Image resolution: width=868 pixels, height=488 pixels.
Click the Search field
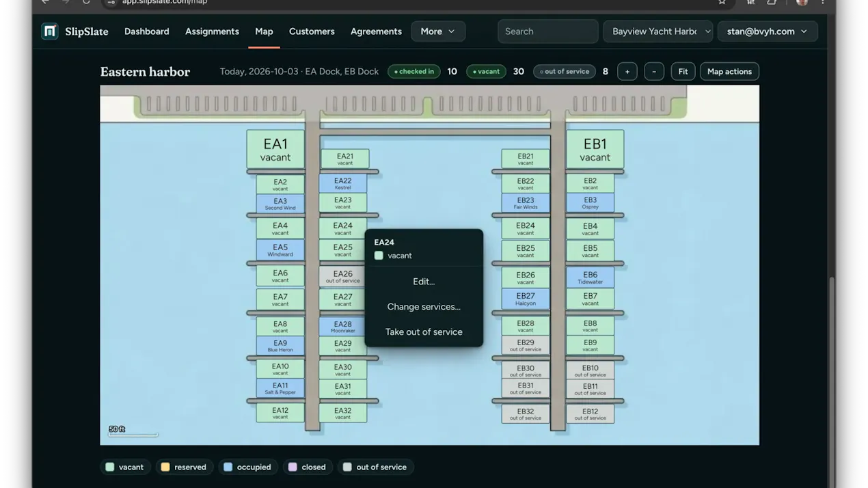click(x=548, y=31)
